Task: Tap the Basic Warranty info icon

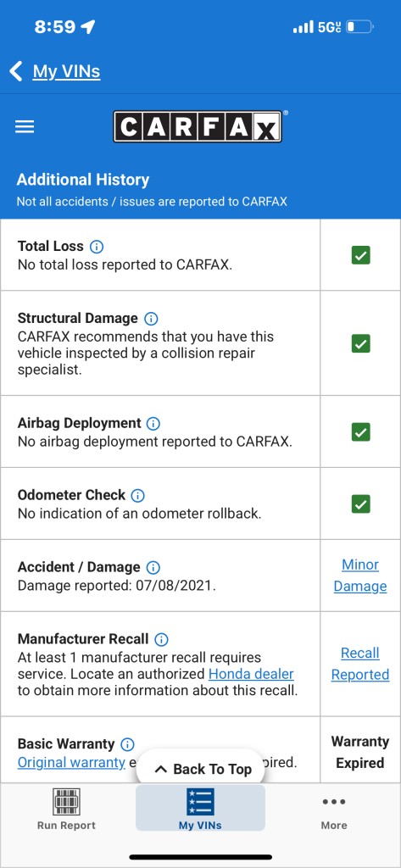Action: [x=127, y=744]
